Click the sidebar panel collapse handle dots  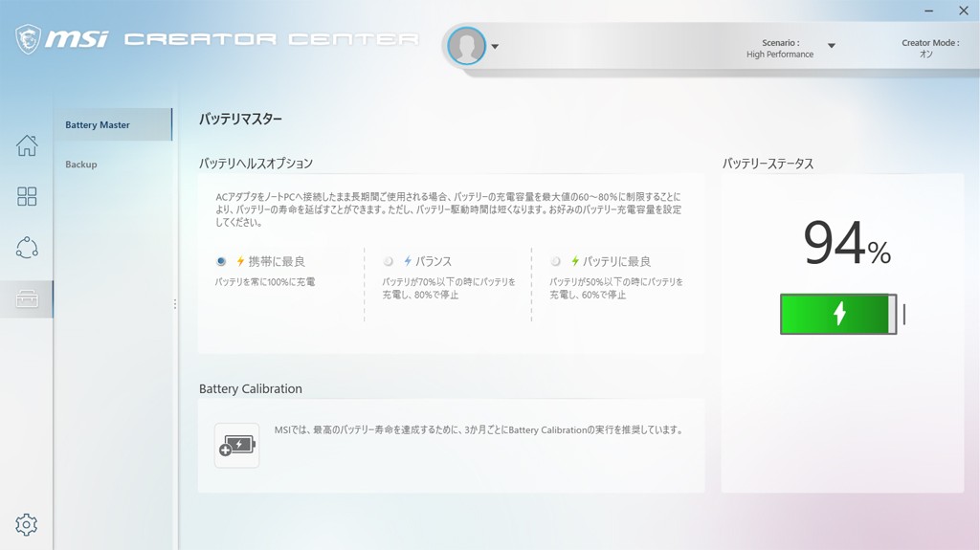[175, 304]
